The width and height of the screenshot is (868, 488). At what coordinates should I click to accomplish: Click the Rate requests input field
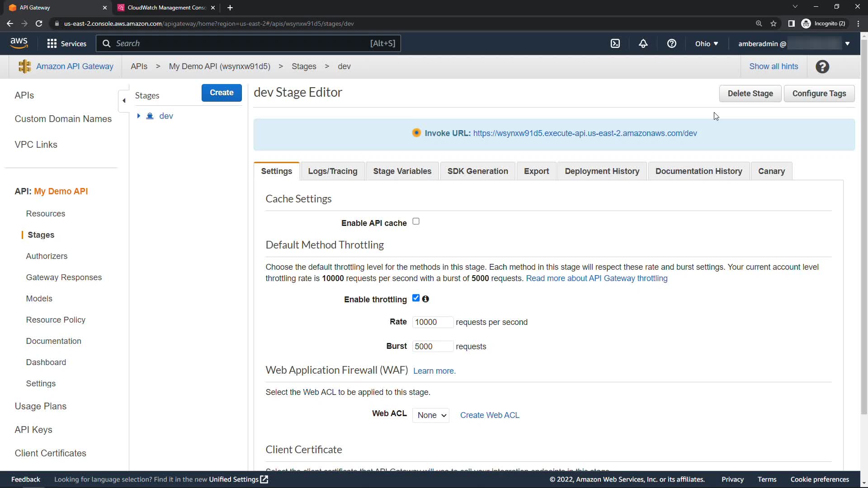[432, 322]
